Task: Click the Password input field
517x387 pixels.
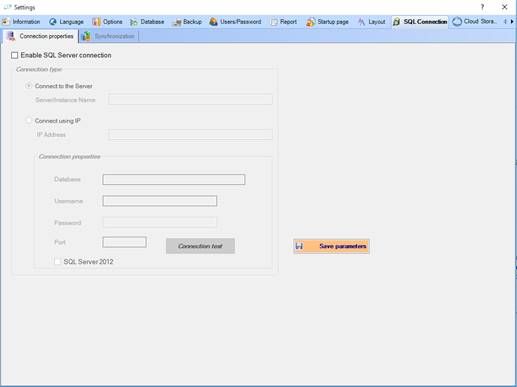Action: point(160,222)
